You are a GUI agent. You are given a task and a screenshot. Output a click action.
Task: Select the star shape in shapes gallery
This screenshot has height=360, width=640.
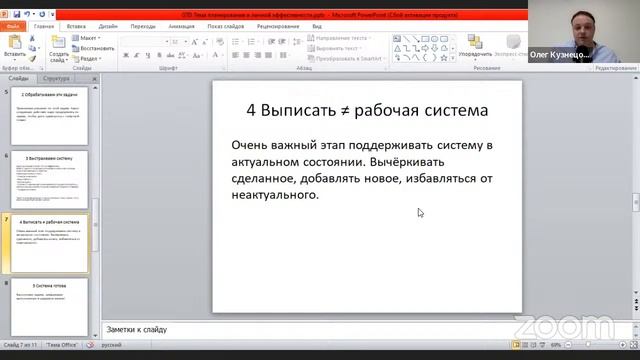(x=444, y=58)
